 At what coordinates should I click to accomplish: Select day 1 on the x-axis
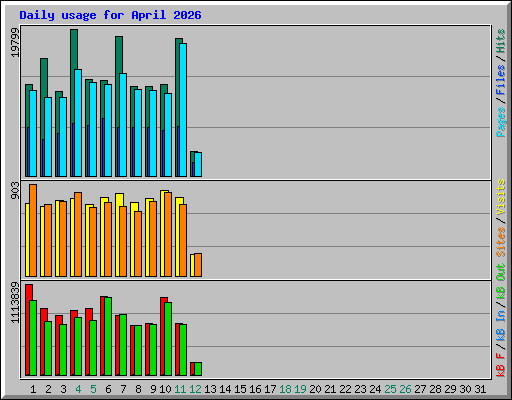[33, 389]
